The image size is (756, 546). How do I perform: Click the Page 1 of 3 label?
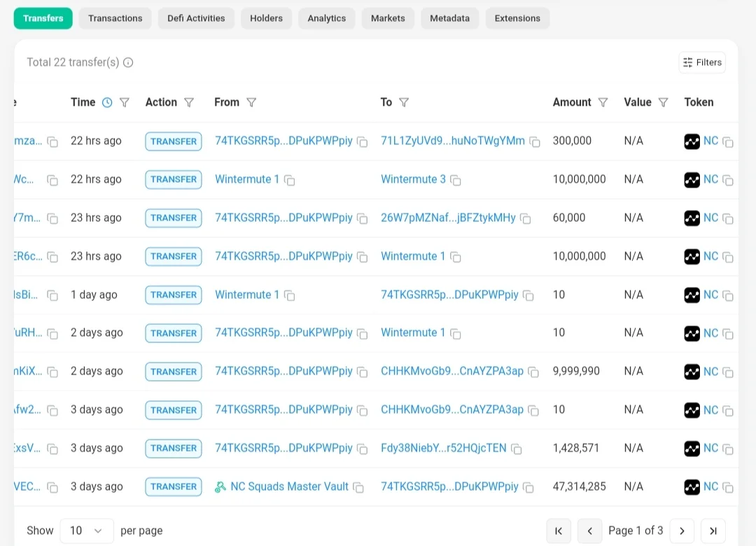pos(636,531)
